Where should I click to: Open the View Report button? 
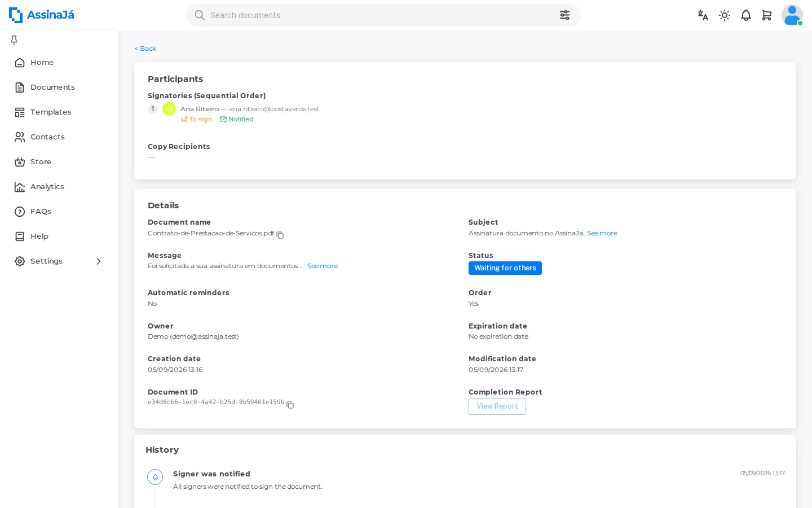tap(497, 406)
